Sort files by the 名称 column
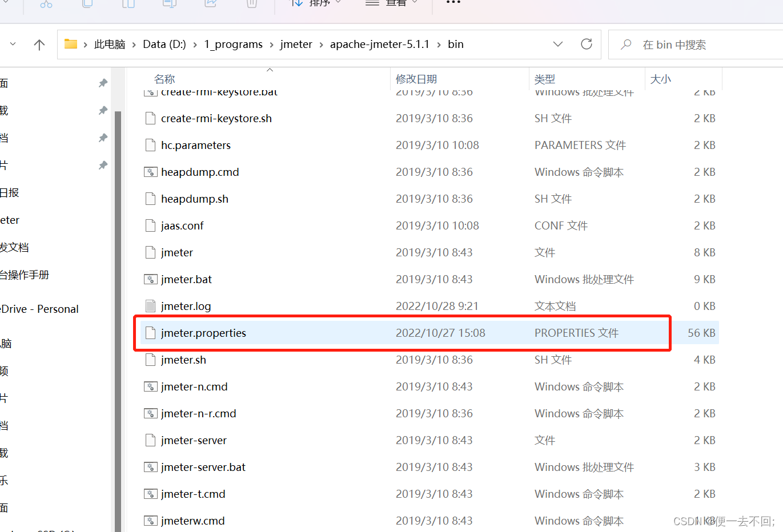 coord(164,79)
